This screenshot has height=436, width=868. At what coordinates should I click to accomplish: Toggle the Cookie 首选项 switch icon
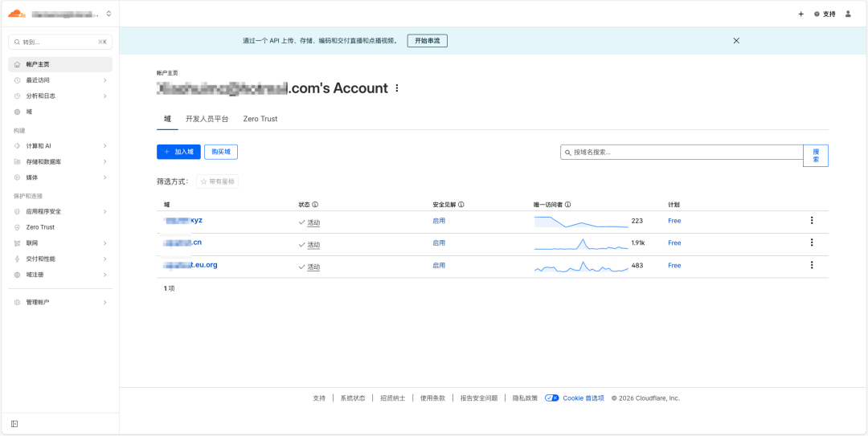[552, 397]
